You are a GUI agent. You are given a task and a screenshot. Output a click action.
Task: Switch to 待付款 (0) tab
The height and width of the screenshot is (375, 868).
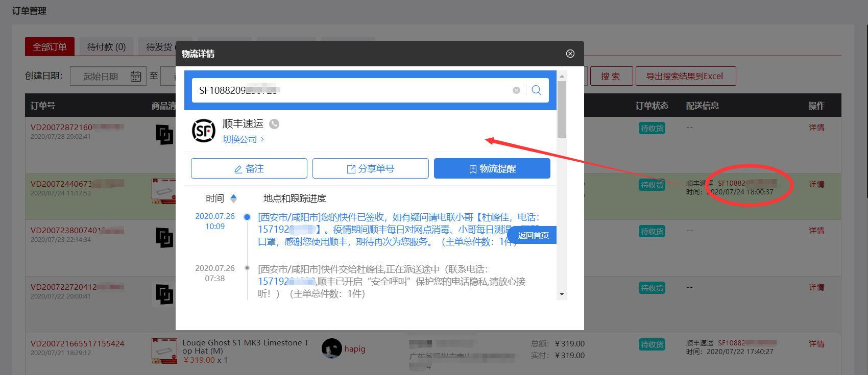[106, 47]
